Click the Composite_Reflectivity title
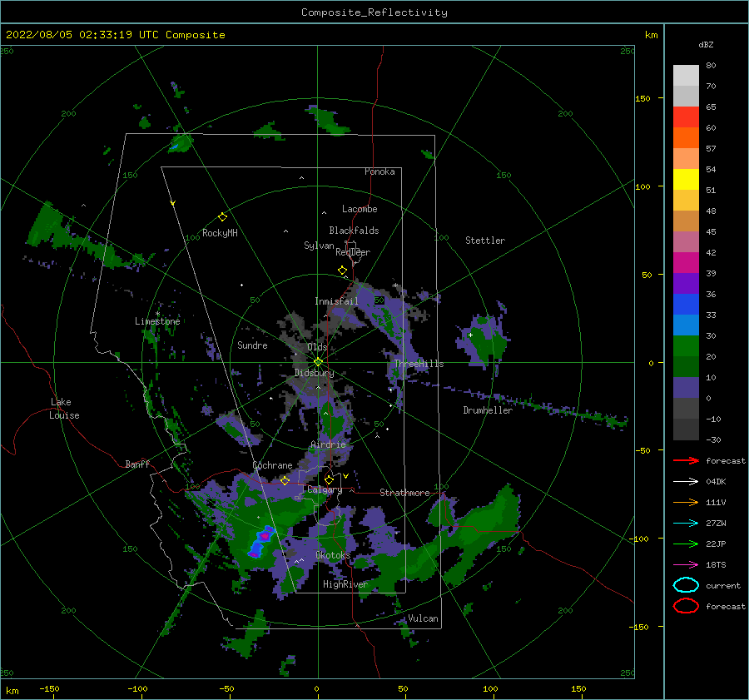 pyautogui.click(x=374, y=12)
